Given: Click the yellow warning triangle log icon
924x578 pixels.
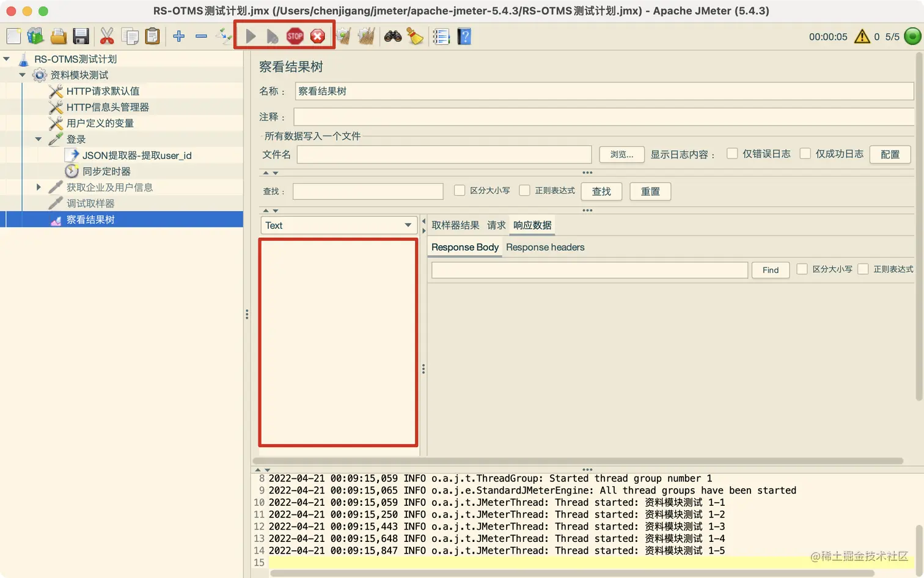Looking at the screenshot, I should coord(862,37).
